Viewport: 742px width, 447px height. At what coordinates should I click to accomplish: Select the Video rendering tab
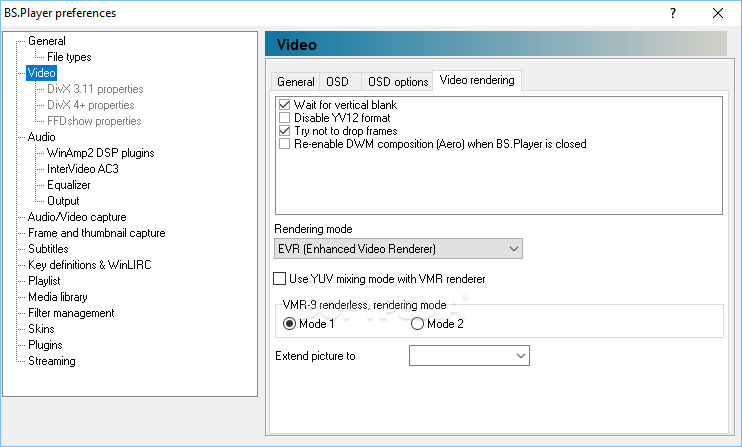(477, 80)
